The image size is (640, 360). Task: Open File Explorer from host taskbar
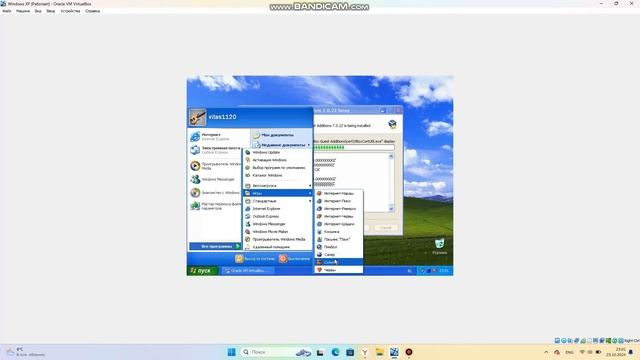[380, 352]
